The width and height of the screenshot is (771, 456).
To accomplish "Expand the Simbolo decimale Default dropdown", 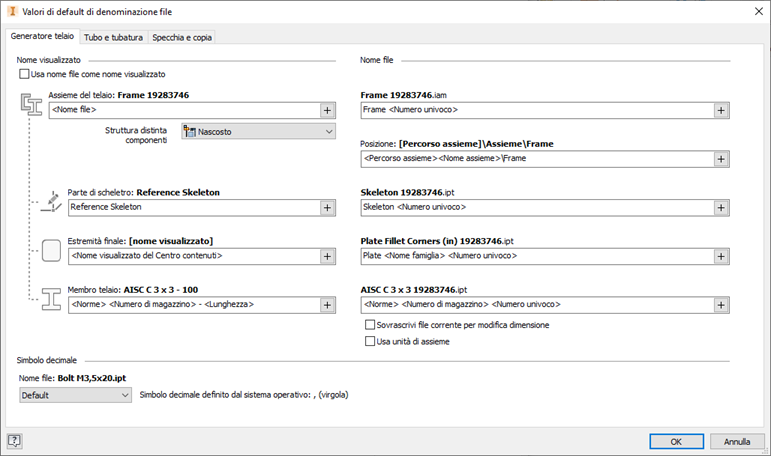I will click(75, 395).
